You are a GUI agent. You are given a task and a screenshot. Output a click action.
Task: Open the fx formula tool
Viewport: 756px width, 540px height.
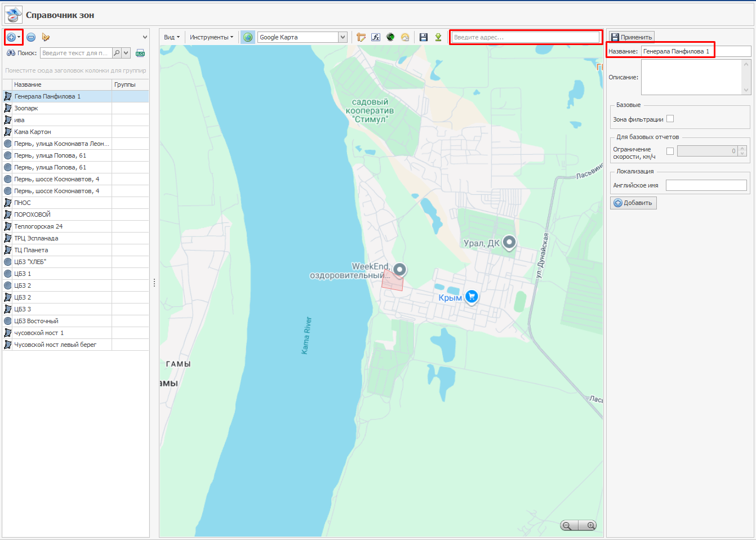(376, 37)
